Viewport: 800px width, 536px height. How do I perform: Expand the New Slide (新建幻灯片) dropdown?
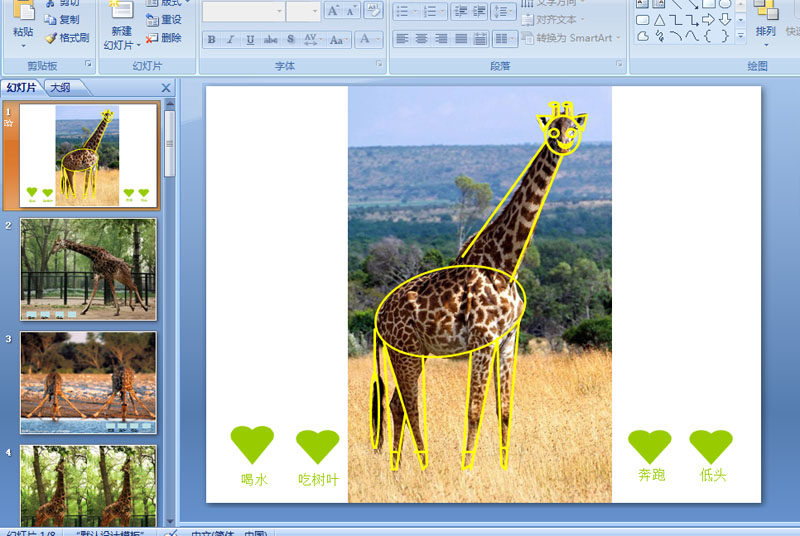[122, 45]
